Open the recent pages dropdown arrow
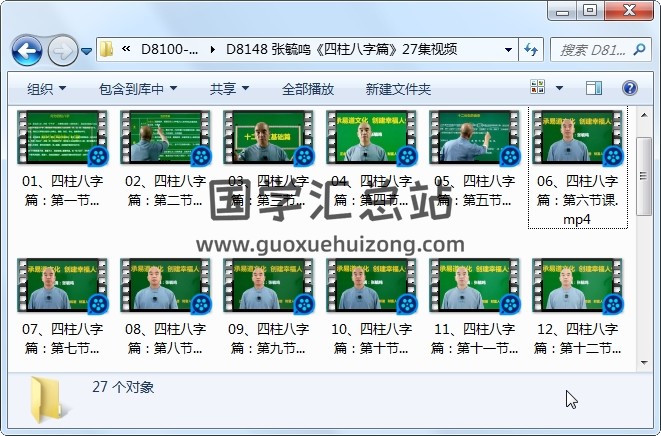 pos(87,49)
